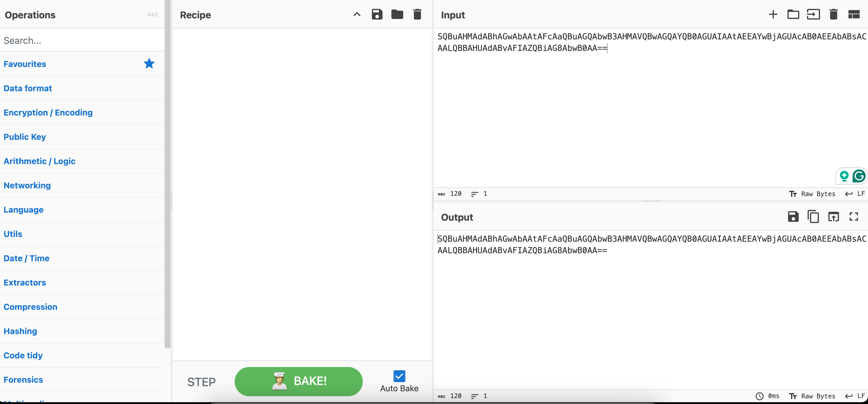Click the output line count icon
Viewport: 868px width, 404px height.
(475, 396)
